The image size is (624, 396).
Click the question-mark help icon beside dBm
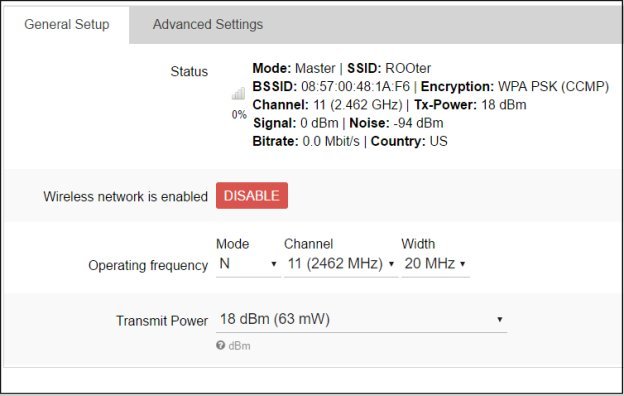(220, 345)
